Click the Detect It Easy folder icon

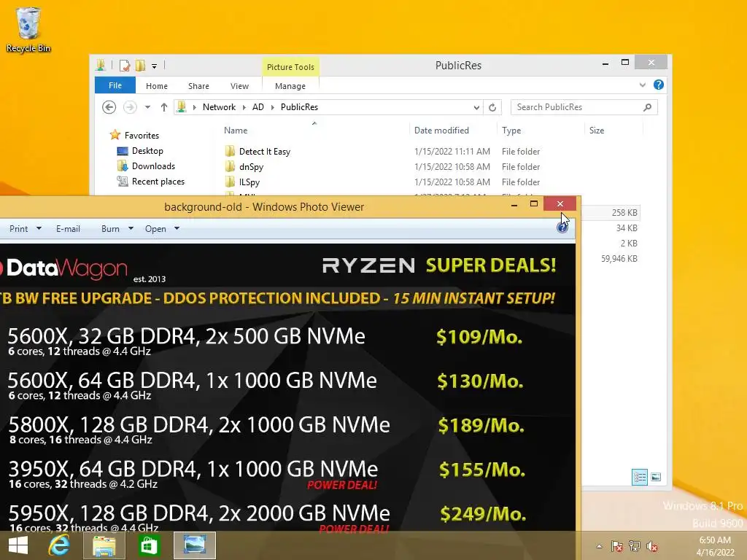click(230, 152)
